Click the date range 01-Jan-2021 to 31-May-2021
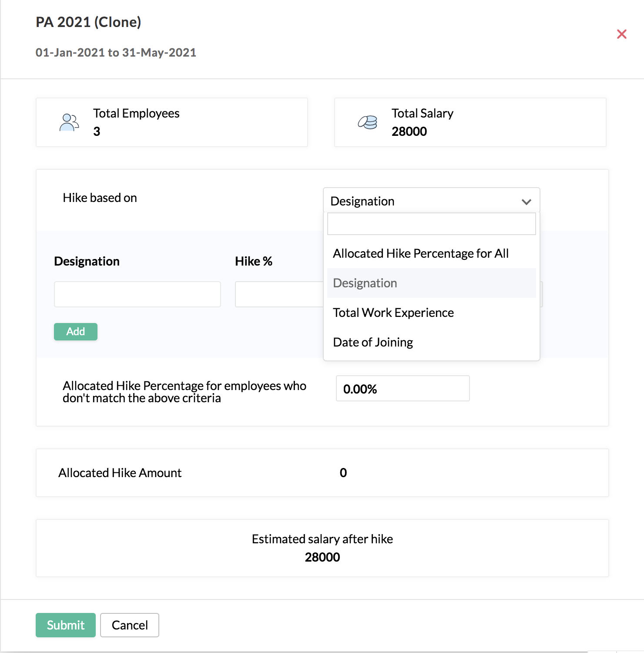Screen dimensions: 644x653 click(x=116, y=52)
